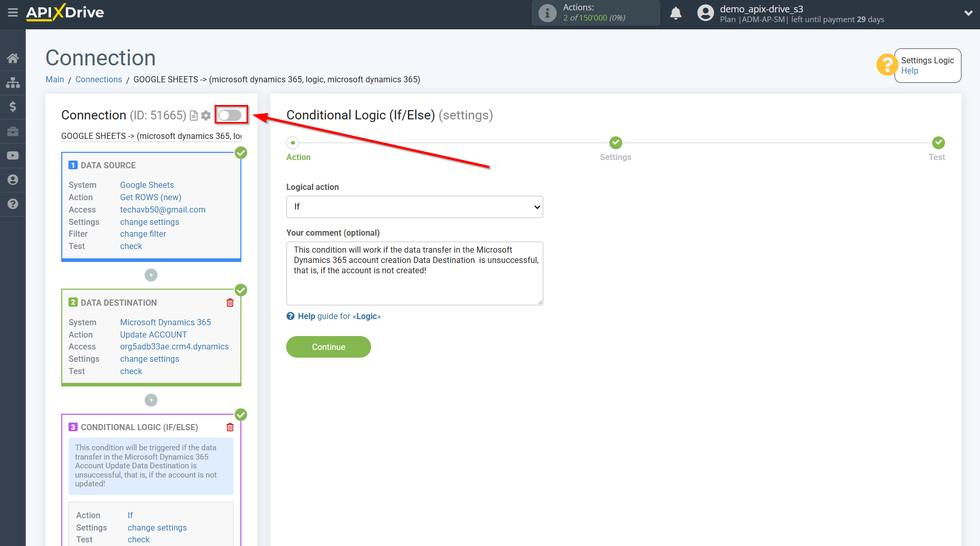
Task: Click the If action in Conditional Logic
Action: (130, 515)
